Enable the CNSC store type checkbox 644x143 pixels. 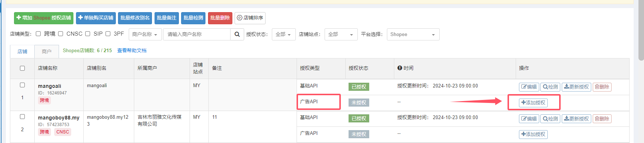[60, 34]
